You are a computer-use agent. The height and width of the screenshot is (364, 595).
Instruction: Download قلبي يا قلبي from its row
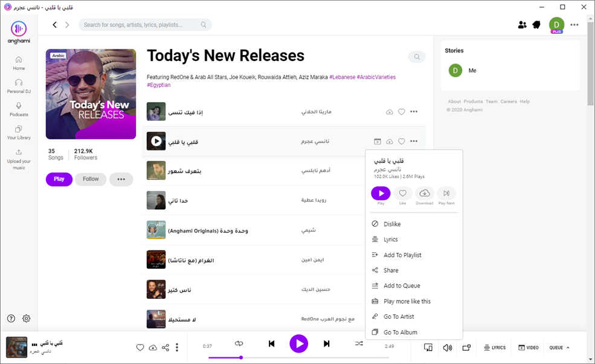point(390,141)
